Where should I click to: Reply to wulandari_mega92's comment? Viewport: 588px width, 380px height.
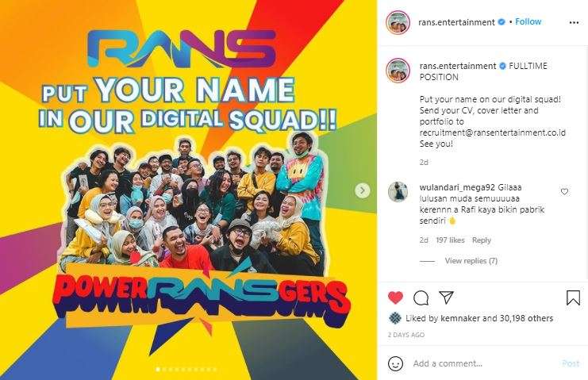click(482, 240)
